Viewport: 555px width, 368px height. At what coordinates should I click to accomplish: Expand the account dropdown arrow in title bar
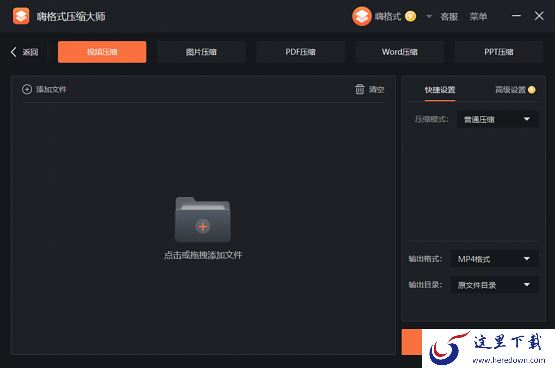(429, 17)
